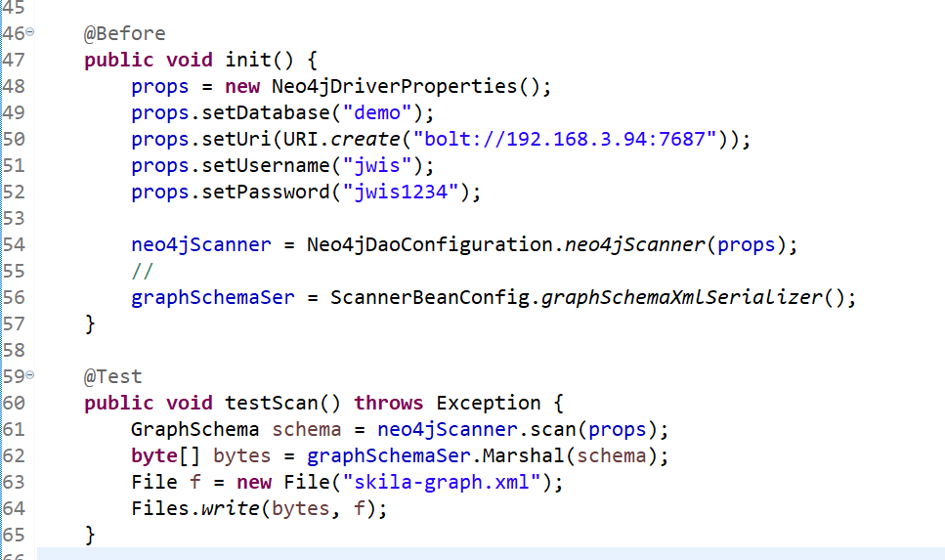Image resolution: width=945 pixels, height=560 pixels.
Task: Click the Exception type on line 60
Action: [489, 404]
